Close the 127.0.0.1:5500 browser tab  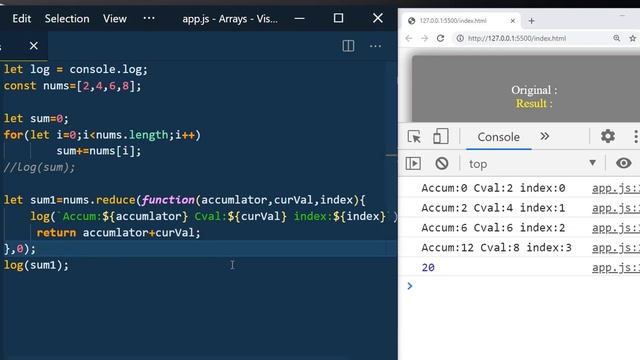pos(513,21)
